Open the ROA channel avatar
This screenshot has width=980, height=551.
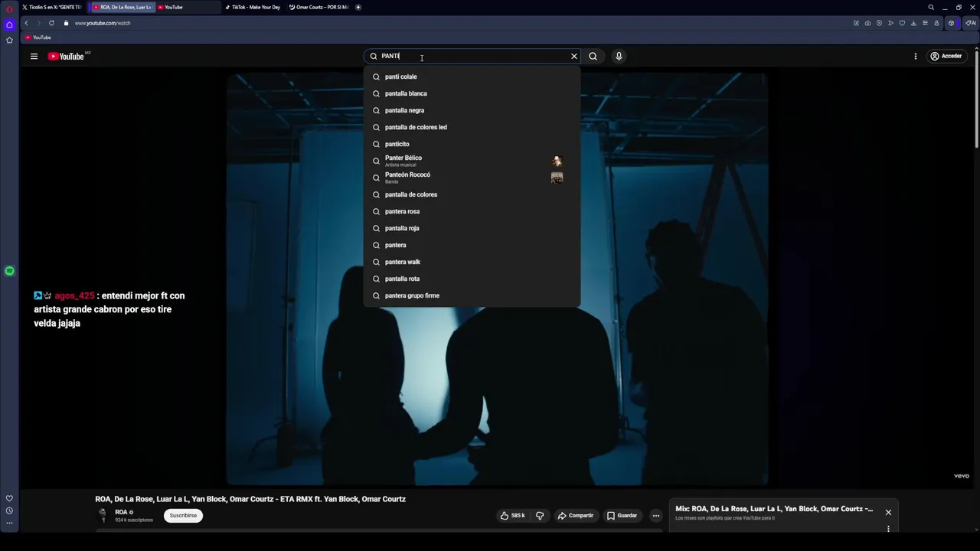pyautogui.click(x=102, y=514)
